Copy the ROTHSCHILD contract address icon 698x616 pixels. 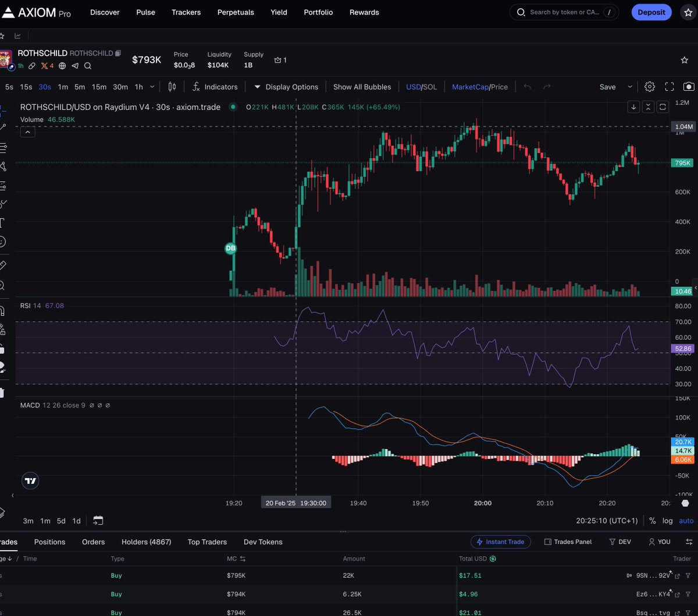(118, 53)
